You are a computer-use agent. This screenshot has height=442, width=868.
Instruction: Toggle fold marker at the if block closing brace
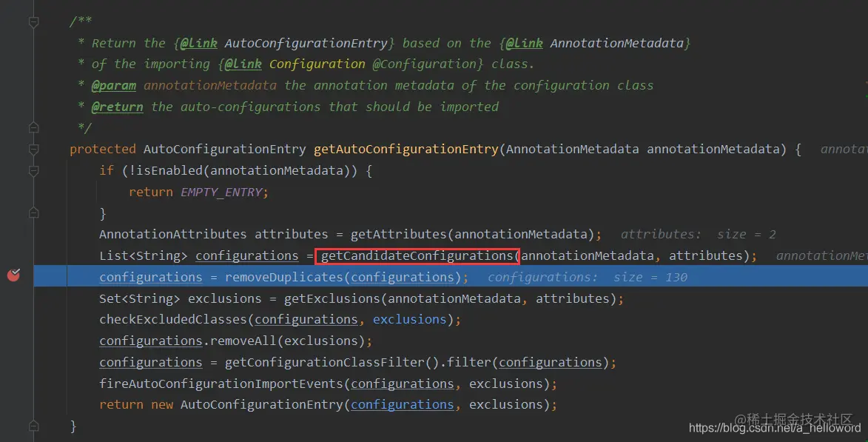tap(34, 213)
